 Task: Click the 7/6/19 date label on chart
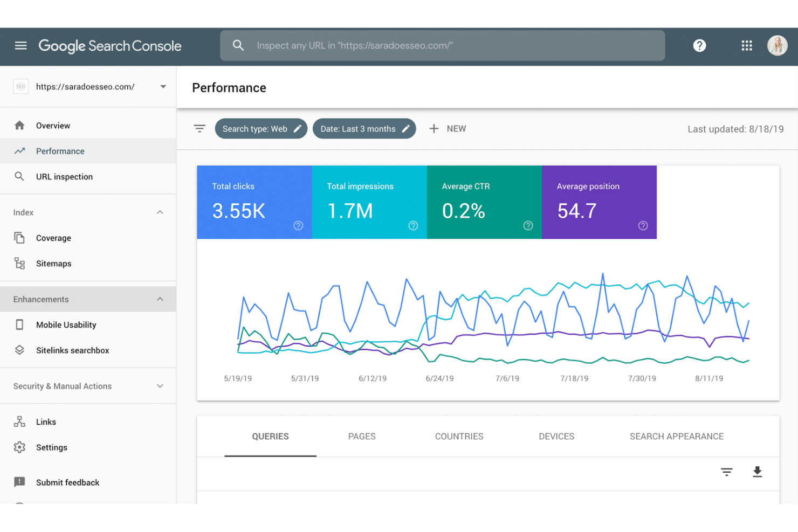point(507,378)
